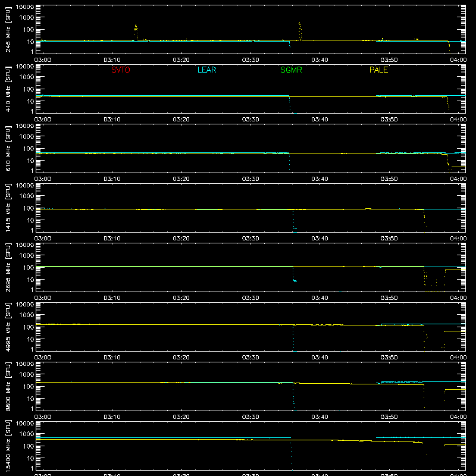
Task: Click 03:50 time label under 4995 MHz plot
Action: point(389,358)
